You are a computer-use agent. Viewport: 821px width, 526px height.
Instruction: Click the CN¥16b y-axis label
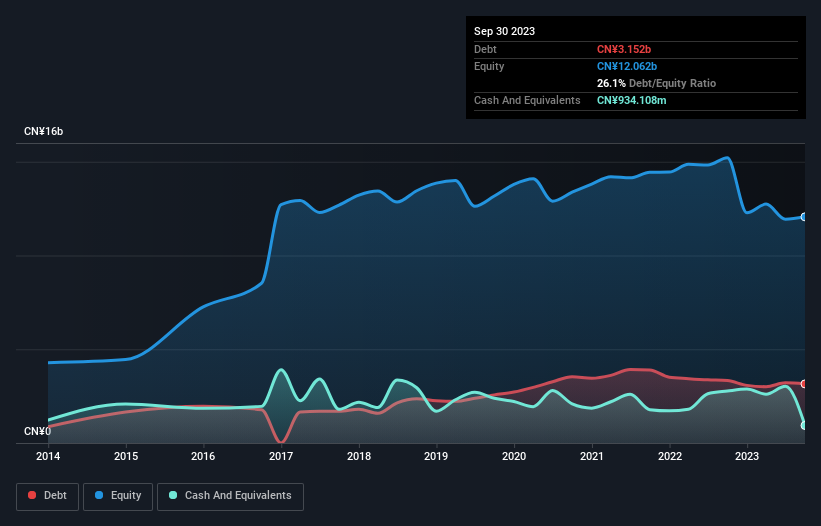pyautogui.click(x=43, y=131)
